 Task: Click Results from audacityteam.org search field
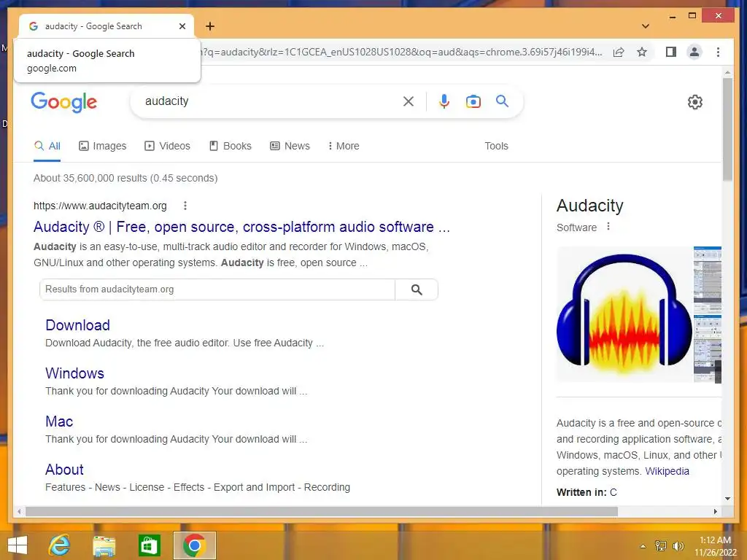coord(217,289)
